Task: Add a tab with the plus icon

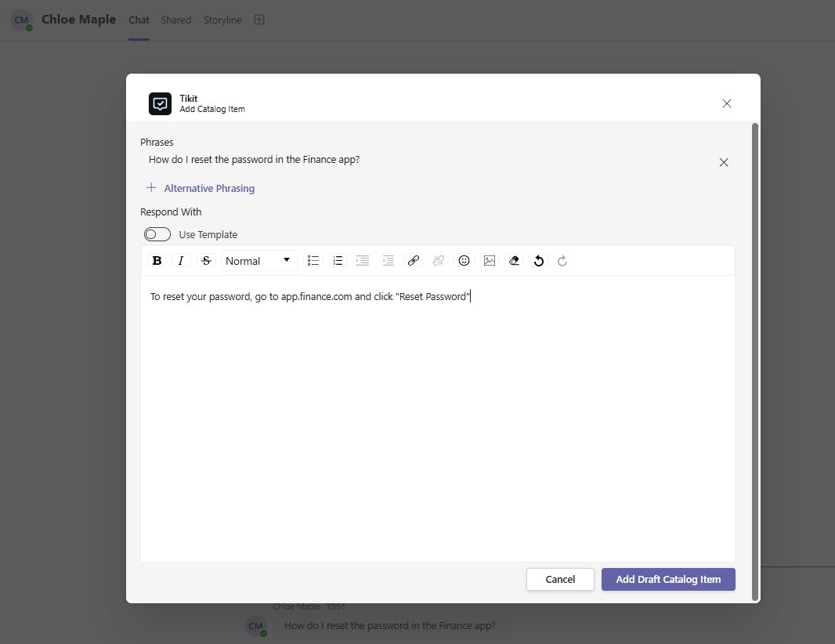Action: (x=258, y=20)
